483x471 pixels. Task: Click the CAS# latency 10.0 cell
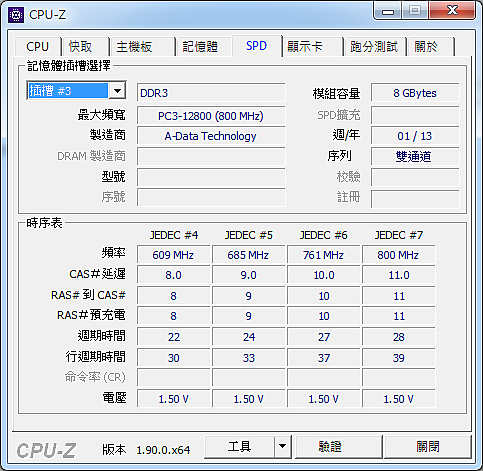(323, 275)
